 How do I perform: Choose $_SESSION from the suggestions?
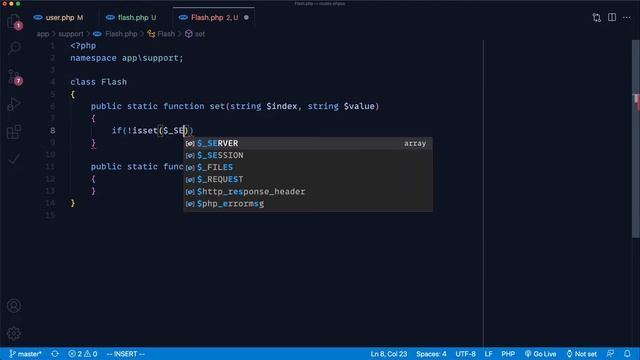(x=308, y=156)
